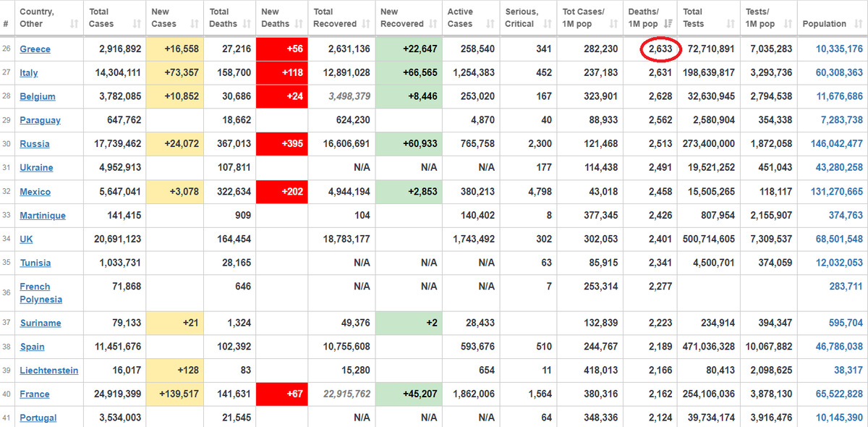Select Italy new deaths cell +118
This screenshot has width=868, height=427.
[282, 73]
